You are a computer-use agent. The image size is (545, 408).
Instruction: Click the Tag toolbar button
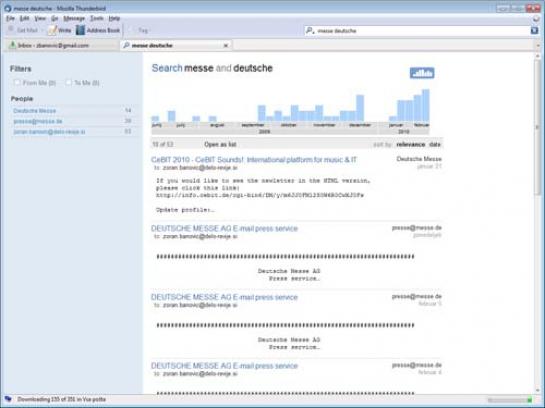[139, 31]
